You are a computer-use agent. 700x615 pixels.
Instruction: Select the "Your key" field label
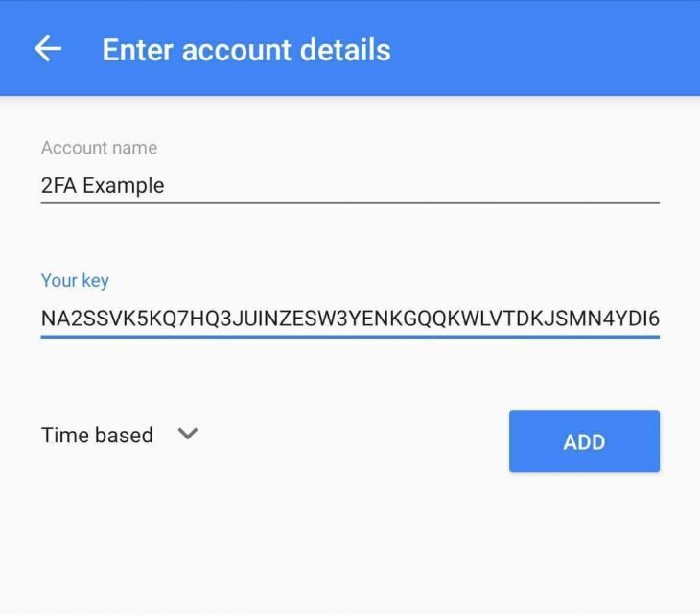click(75, 281)
